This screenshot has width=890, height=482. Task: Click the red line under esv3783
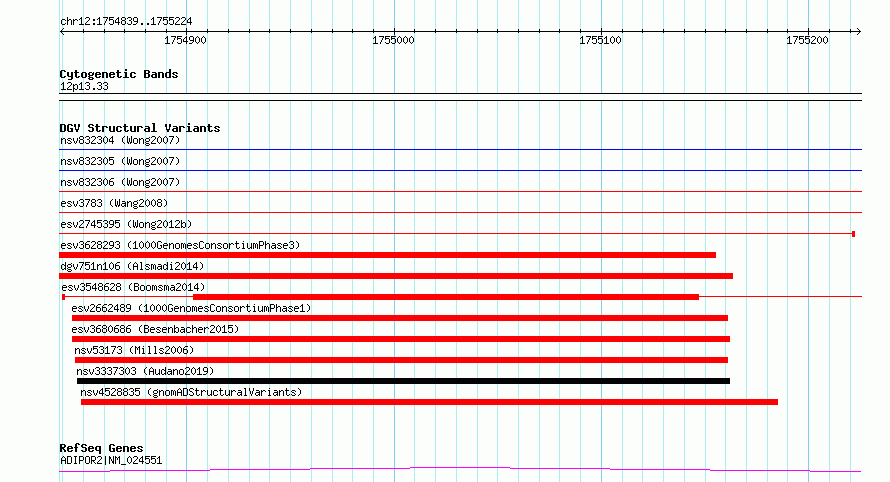(460, 213)
